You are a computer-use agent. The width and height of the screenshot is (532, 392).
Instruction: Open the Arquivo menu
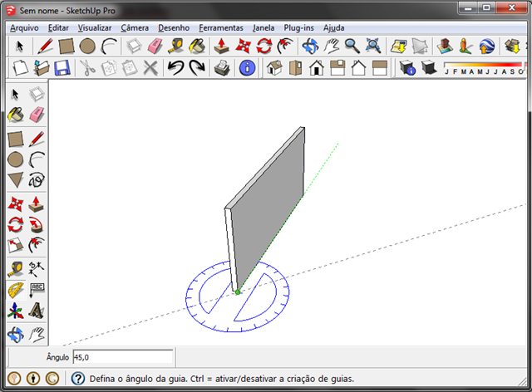click(x=24, y=27)
